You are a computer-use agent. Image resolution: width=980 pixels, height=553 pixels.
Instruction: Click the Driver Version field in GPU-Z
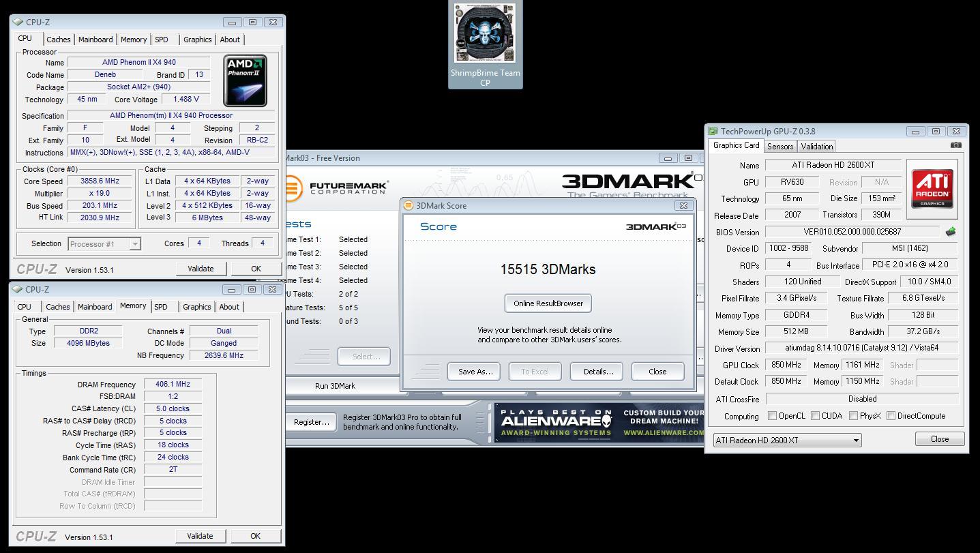pos(862,348)
